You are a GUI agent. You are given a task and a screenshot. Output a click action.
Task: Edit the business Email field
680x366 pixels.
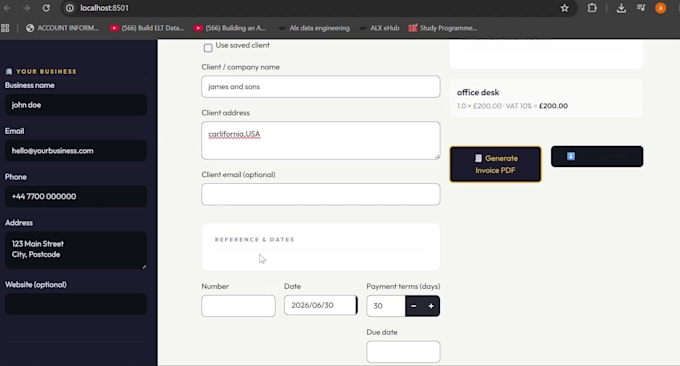[76, 151]
